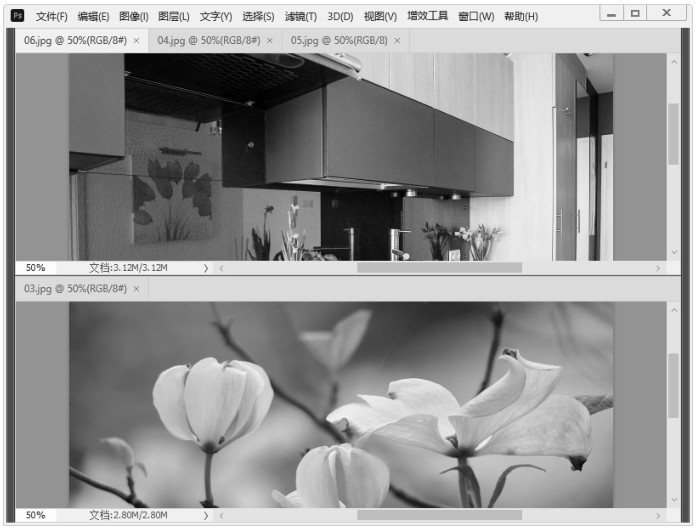696x529 pixels.
Task: Click the kitchen image canvas of 06.jpg
Action: click(341, 157)
